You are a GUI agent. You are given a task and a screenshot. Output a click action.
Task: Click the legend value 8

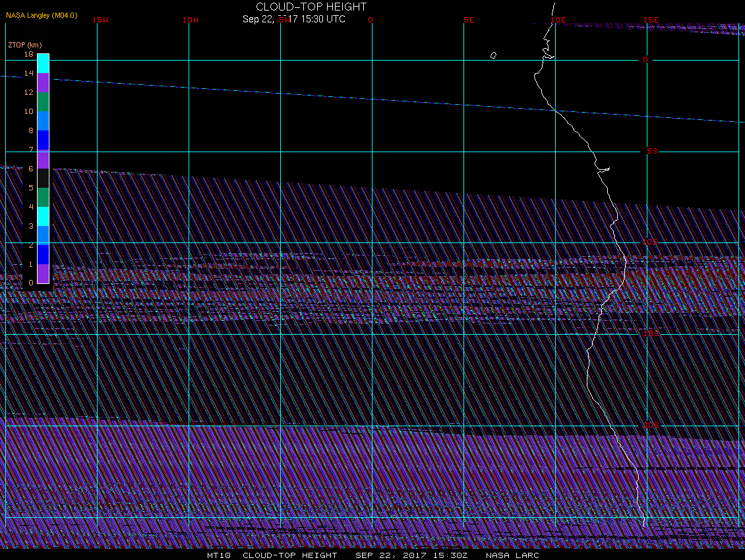(x=31, y=130)
